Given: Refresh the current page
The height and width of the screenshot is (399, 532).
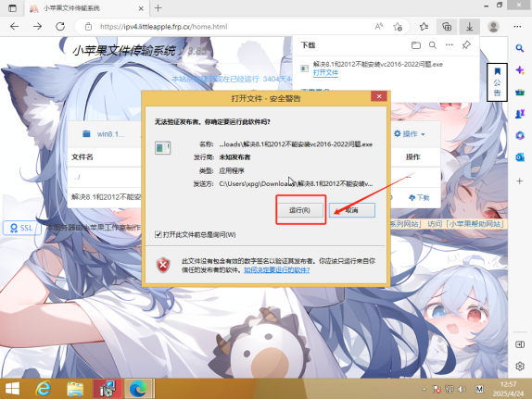Looking at the screenshot, I should click(x=60, y=27).
